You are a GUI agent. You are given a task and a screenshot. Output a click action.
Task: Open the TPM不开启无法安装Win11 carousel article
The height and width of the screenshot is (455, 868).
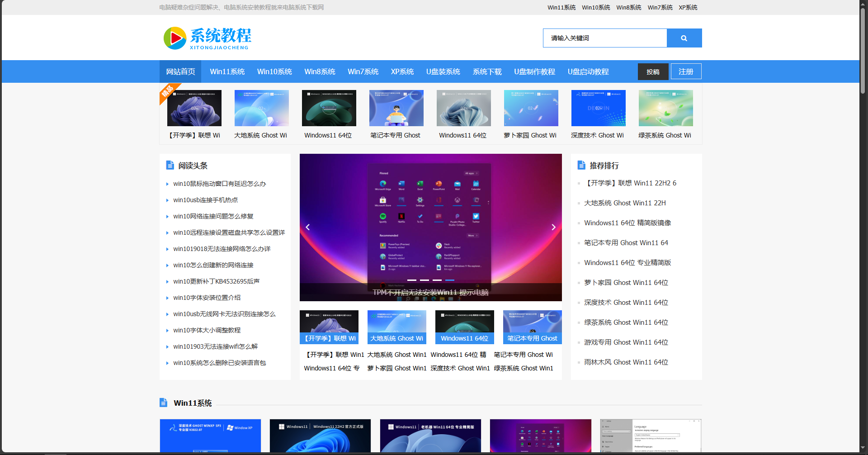click(x=430, y=292)
